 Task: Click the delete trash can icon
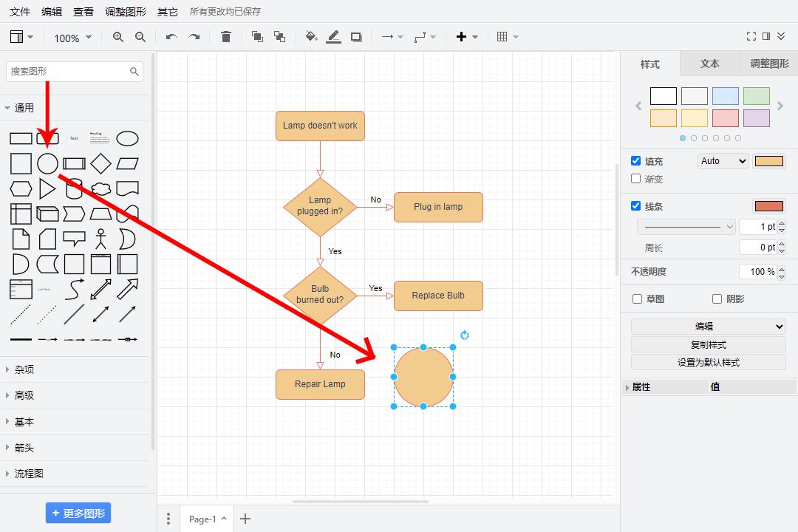pyautogui.click(x=226, y=37)
